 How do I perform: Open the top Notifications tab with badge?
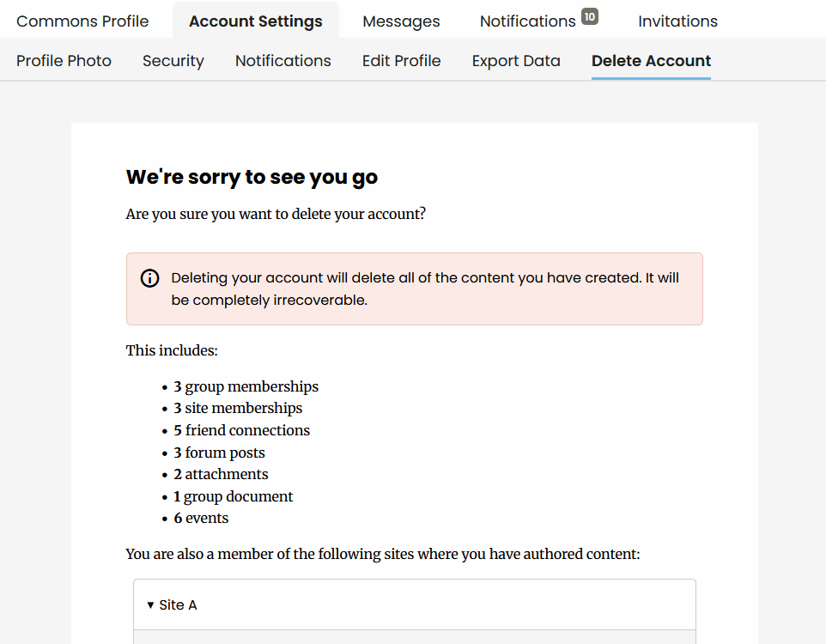pos(527,21)
